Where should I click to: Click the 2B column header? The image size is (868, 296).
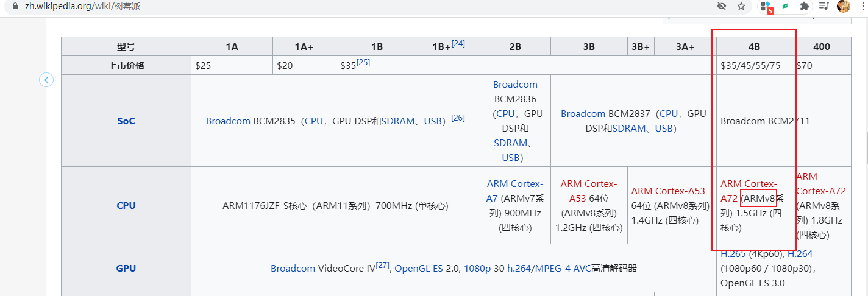[515, 46]
